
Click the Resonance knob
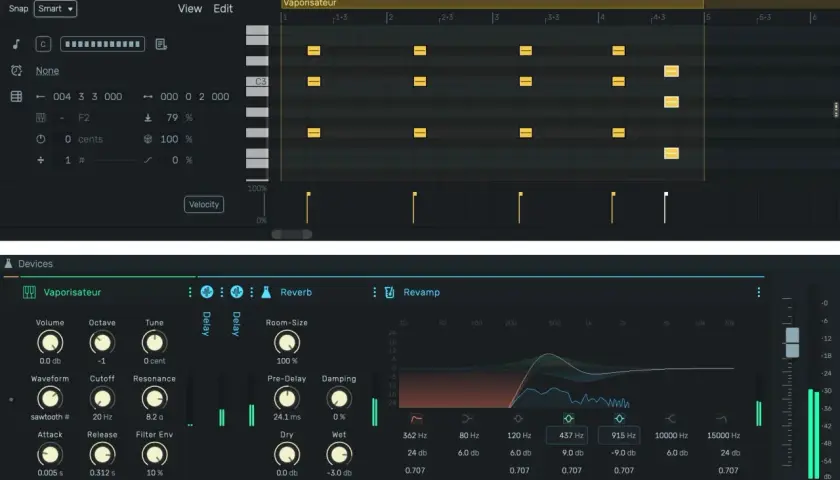(154, 398)
